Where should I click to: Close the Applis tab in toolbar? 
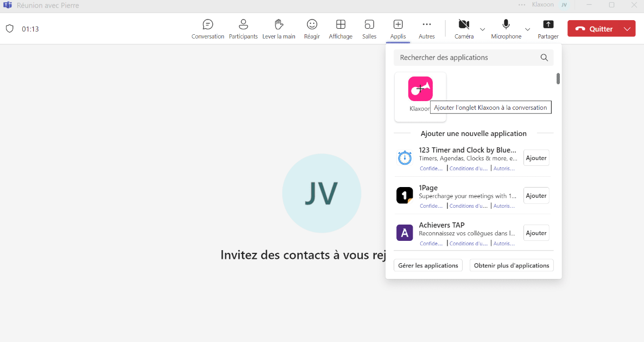click(397, 29)
